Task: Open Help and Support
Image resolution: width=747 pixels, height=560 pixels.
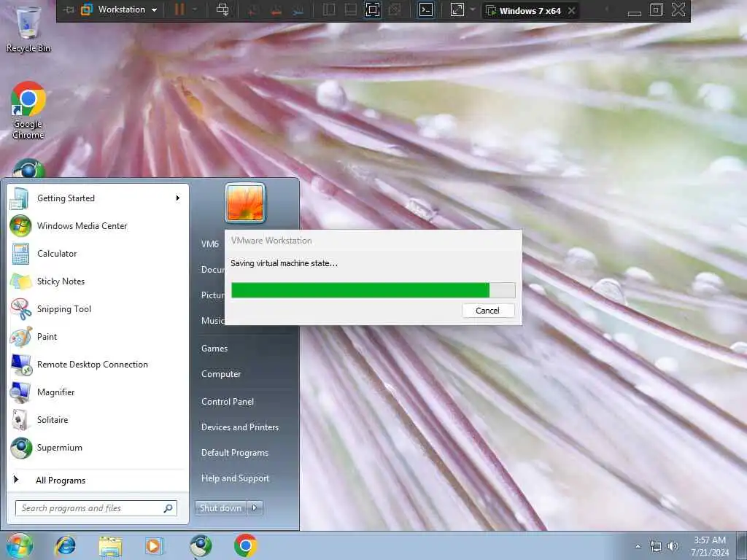Action: (244, 478)
